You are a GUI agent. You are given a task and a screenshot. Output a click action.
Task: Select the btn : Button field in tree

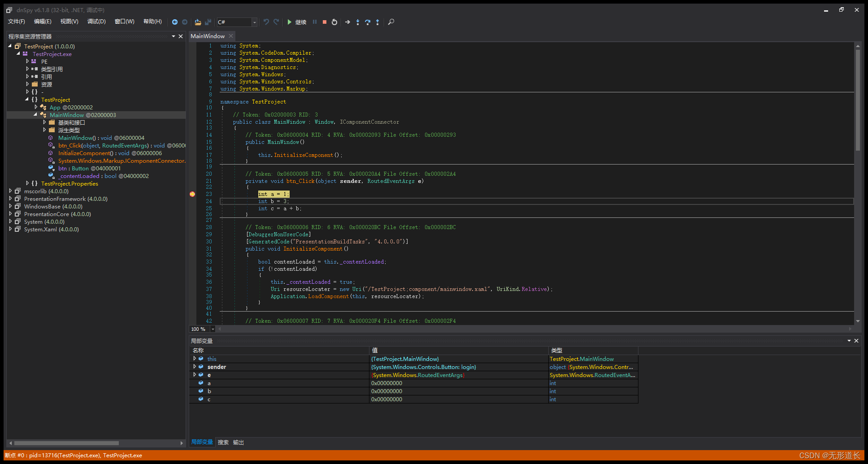point(89,169)
